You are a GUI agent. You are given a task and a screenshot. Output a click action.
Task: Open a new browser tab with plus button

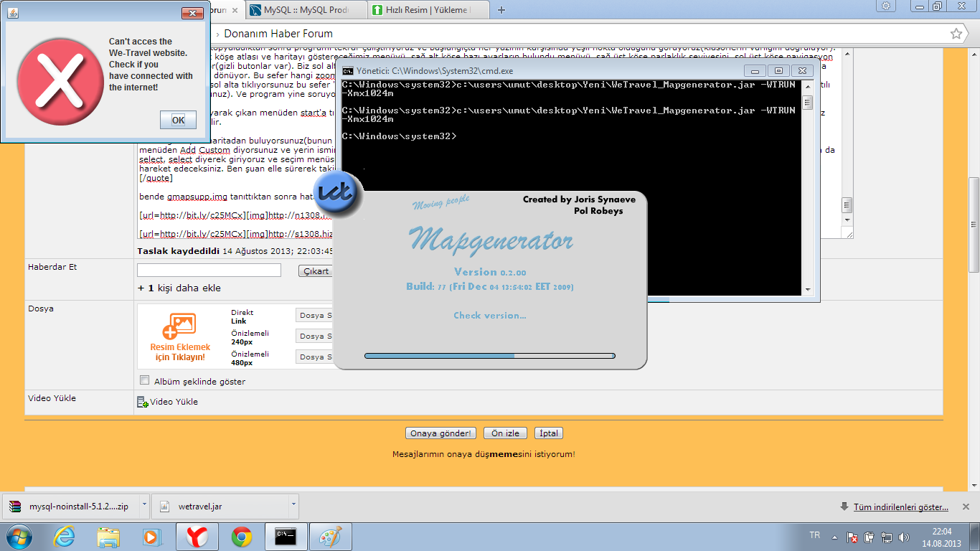[x=501, y=10]
